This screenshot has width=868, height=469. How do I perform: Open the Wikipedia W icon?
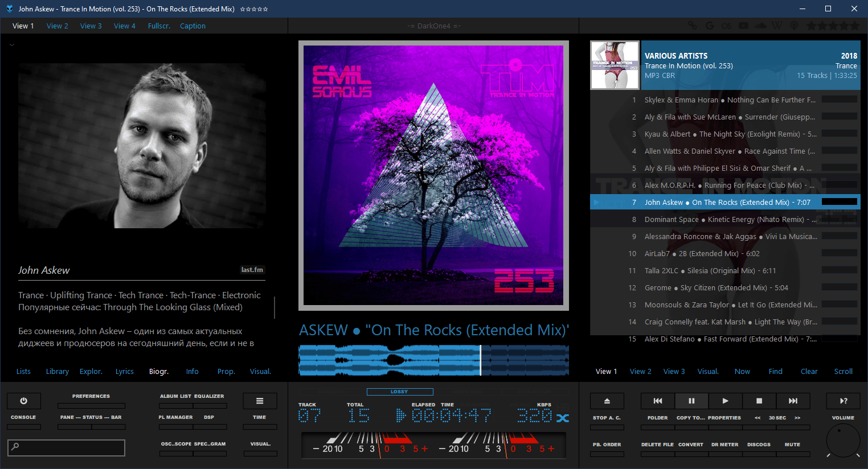point(777,26)
